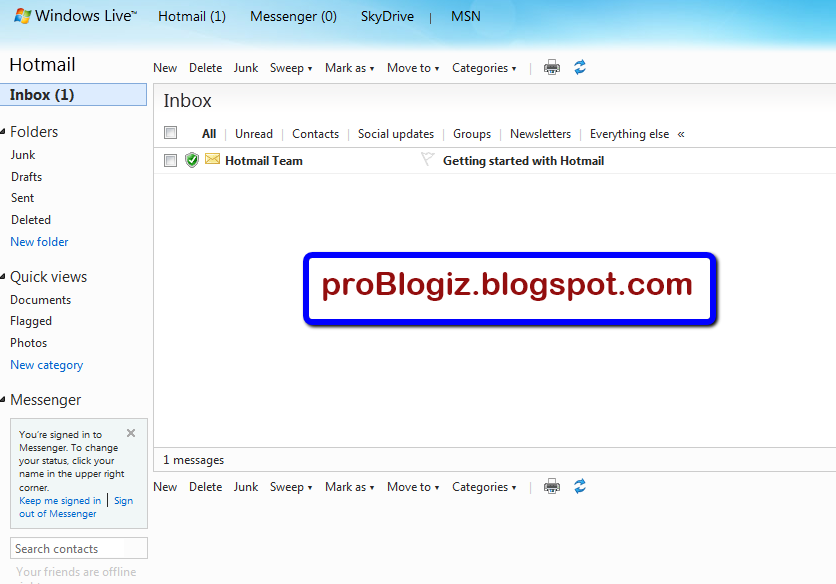The width and height of the screenshot is (836, 584).
Task: Click the print icon in top toolbar
Action: coord(552,68)
